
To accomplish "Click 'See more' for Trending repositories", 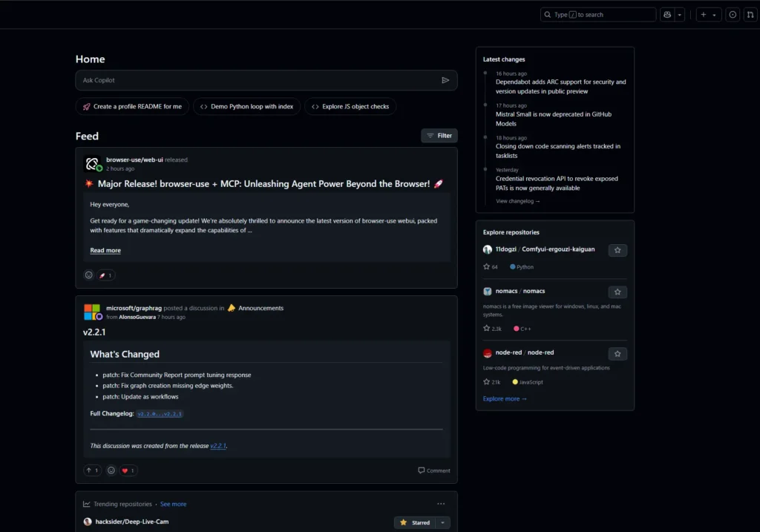I will click(x=173, y=505).
